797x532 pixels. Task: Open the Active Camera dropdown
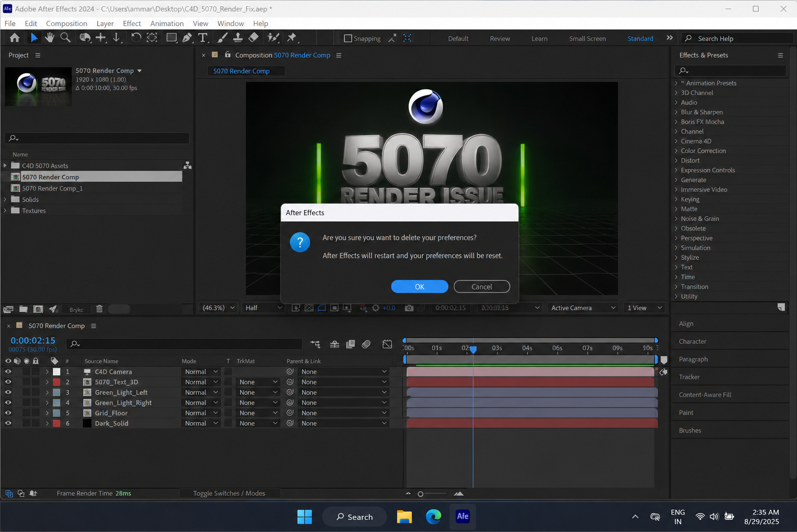tap(583, 308)
